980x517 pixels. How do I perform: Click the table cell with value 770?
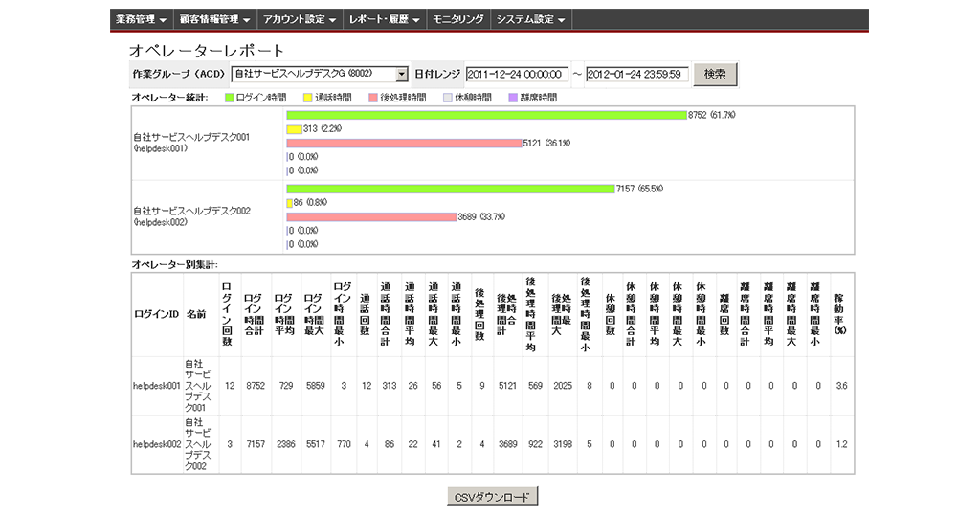(344, 444)
